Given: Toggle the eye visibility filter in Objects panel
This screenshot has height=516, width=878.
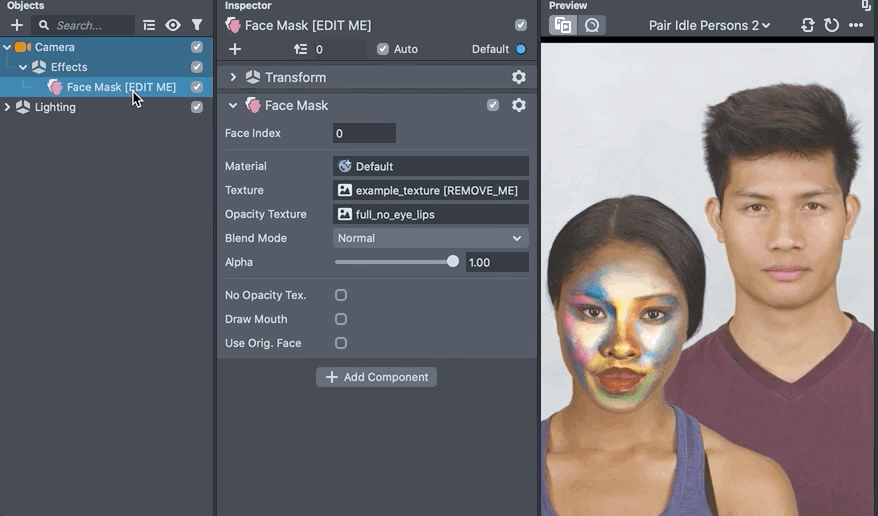Looking at the screenshot, I should (x=173, y=25).
